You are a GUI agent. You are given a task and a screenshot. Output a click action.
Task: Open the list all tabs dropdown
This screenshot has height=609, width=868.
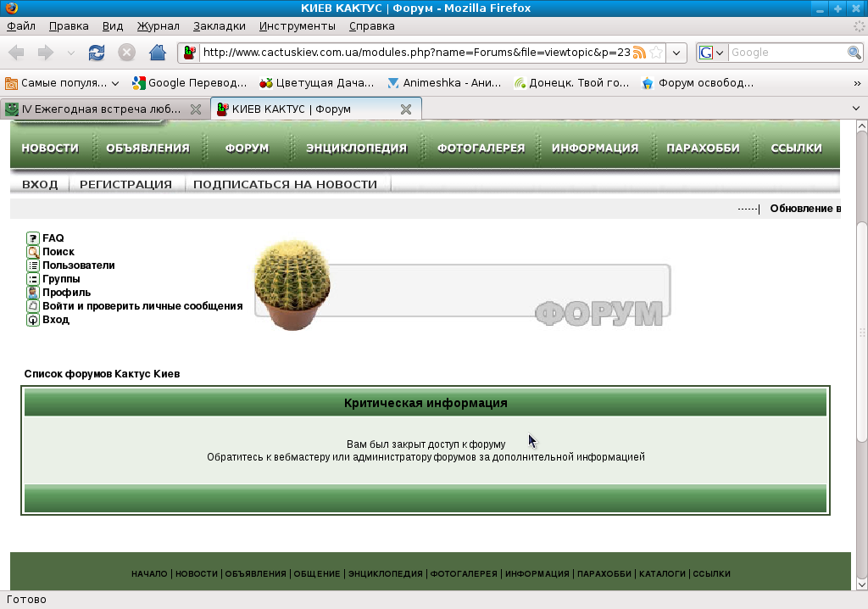pyautogui.click(x=856, y=109)
